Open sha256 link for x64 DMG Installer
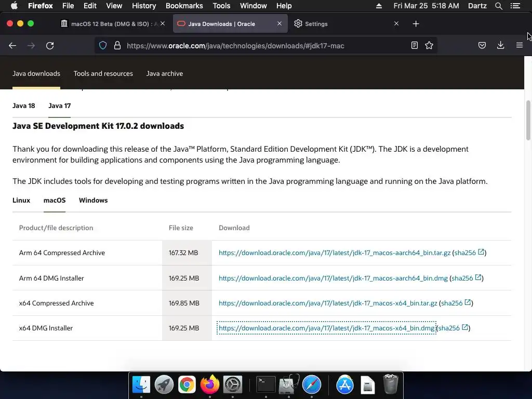Image resolution: width=532 pixels, height=399 pixels. coord(453,328)
